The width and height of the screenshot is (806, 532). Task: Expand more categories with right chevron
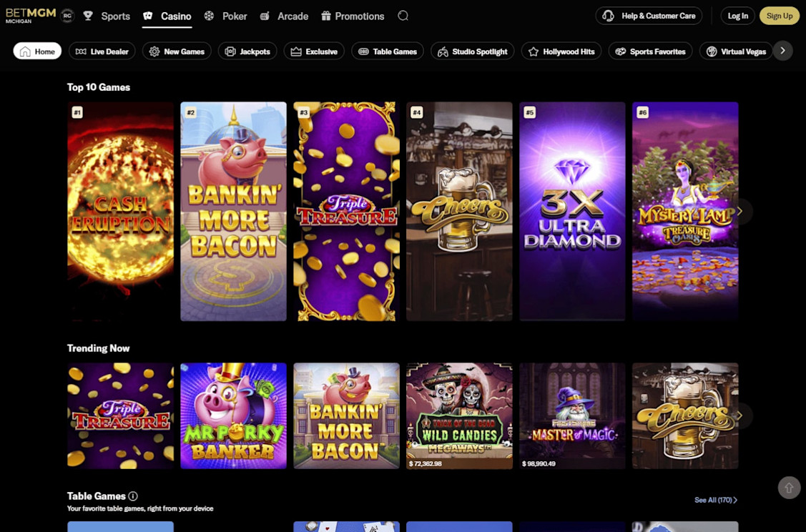tap(783, 50)
